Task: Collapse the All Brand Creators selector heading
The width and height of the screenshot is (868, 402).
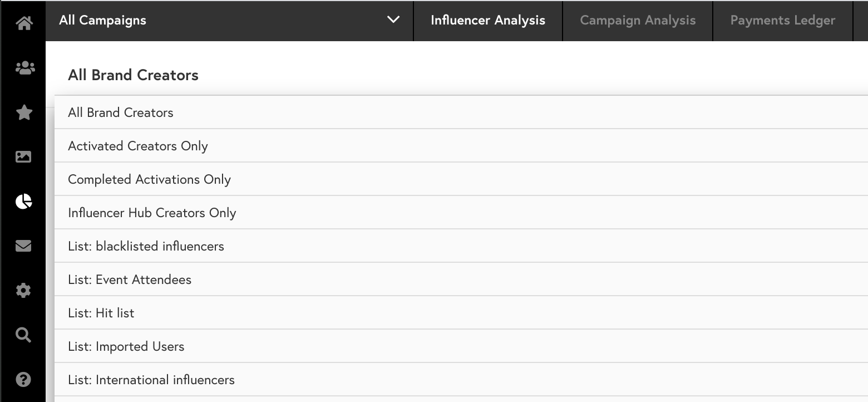Action: click(x=133, y=75)
